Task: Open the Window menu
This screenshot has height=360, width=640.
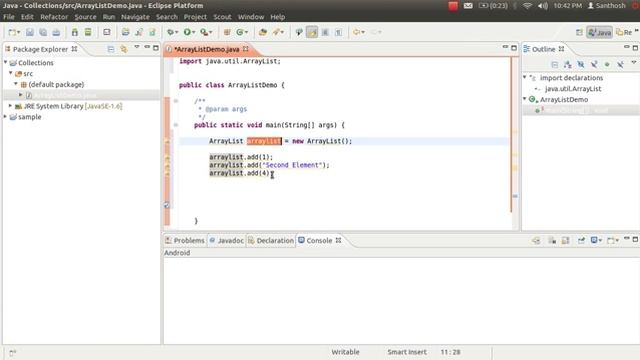Action: pos(251,17)
